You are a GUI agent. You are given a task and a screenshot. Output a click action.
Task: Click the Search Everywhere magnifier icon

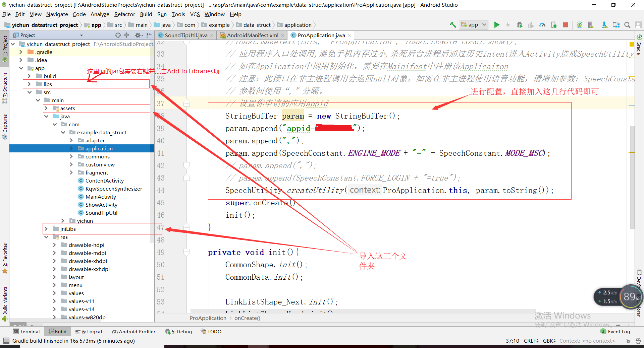coord(627,25)
